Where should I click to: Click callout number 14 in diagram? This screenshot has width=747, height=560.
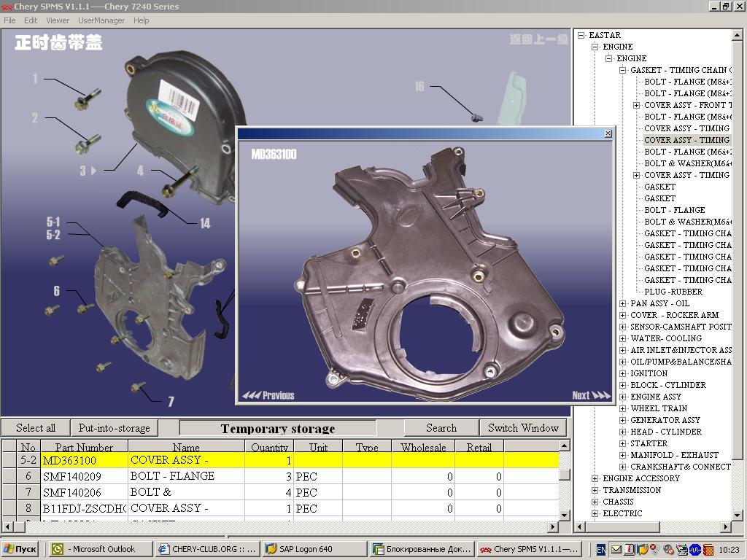tap(205, 223)
